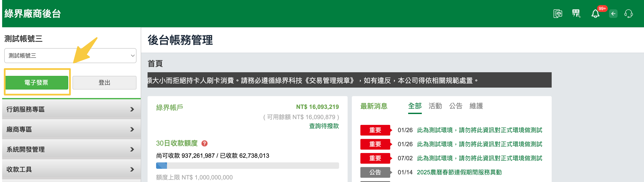This screenshot has width=644, height=182.
Task: Click the NT$ 16,093,219 balance amount
Action: click(x=318, y=107)
